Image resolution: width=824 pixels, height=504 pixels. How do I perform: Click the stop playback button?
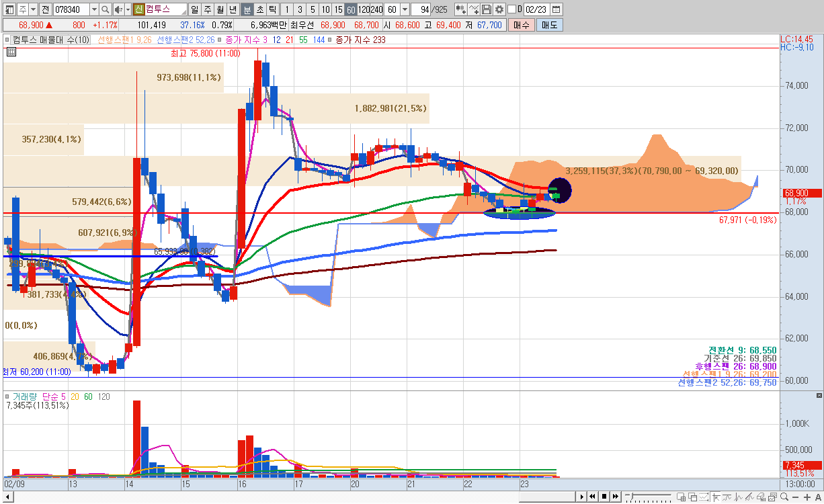[x=604, y=497]
